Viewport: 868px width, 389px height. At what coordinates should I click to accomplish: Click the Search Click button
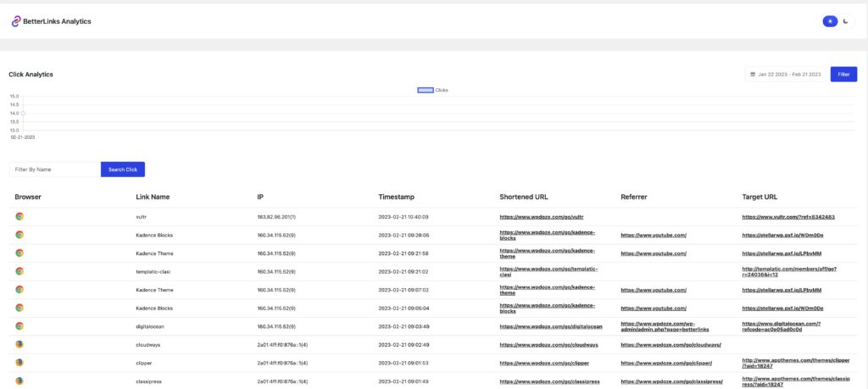(x=123, y=169)
